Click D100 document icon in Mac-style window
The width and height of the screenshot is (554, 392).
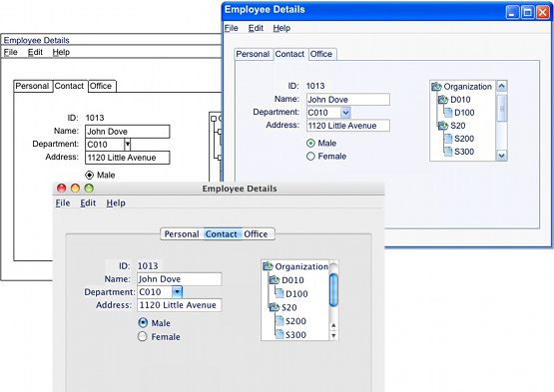279,293
